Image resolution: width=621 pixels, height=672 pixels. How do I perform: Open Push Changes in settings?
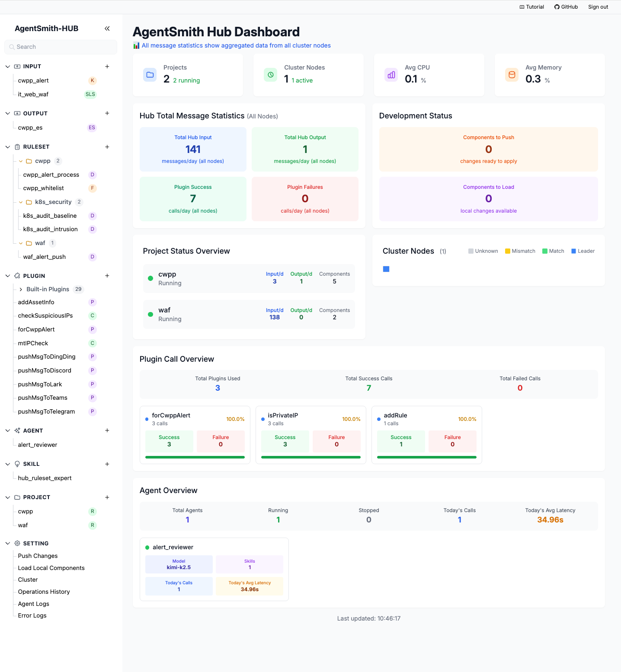(38, 556)
